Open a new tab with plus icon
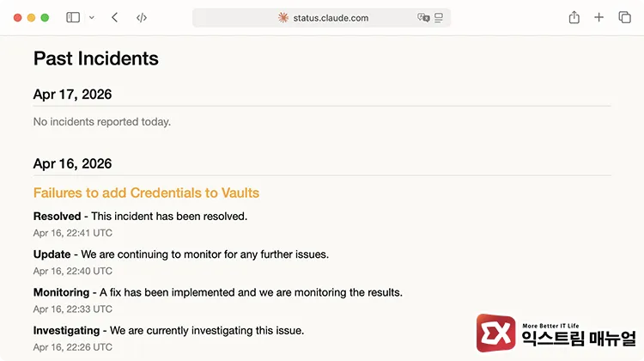644x361 pixels. pyautogui.click(x=599, y=17)
